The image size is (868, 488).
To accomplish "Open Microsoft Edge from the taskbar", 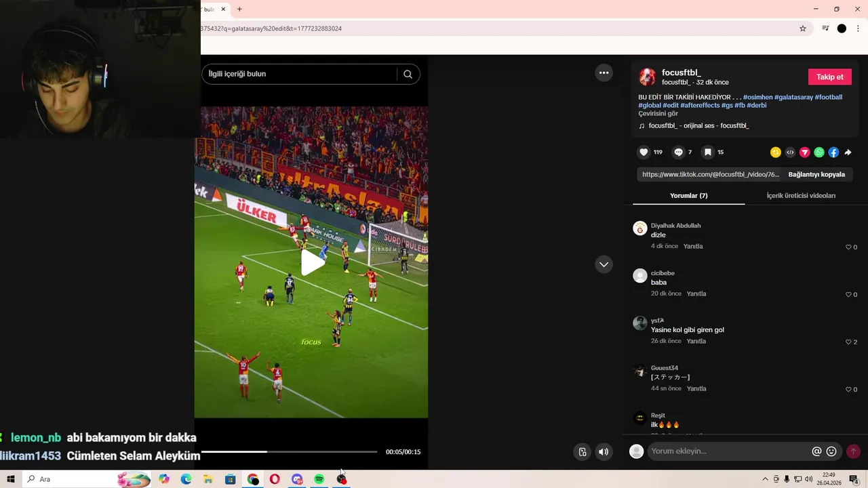I will coord(186,479).
